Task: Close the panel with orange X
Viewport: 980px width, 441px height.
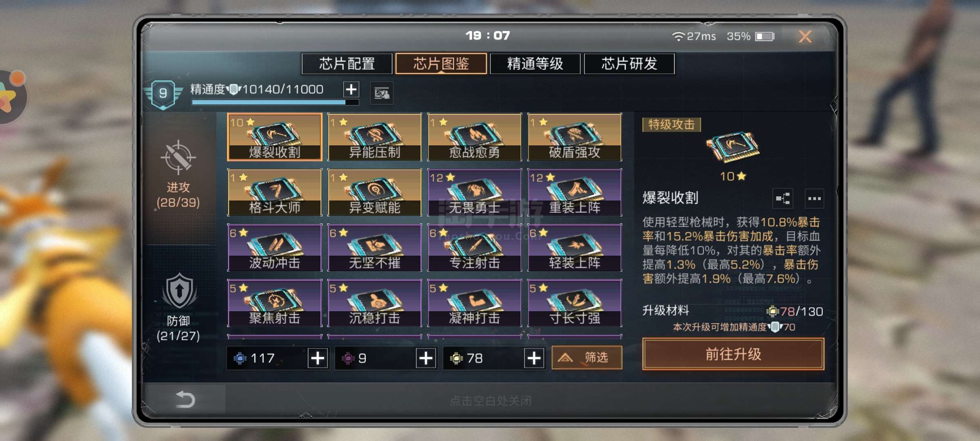Action: [x=805, y=36]
